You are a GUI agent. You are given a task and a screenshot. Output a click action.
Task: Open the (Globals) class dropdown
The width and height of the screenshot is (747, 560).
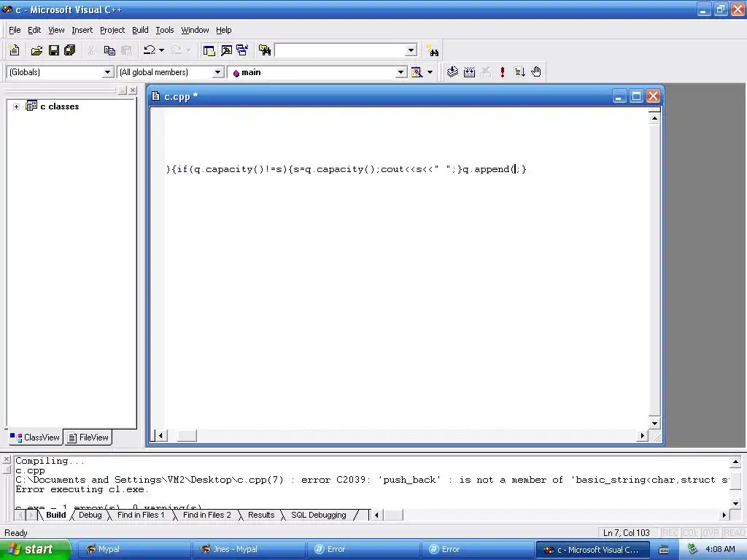click(x=108, y=72)
